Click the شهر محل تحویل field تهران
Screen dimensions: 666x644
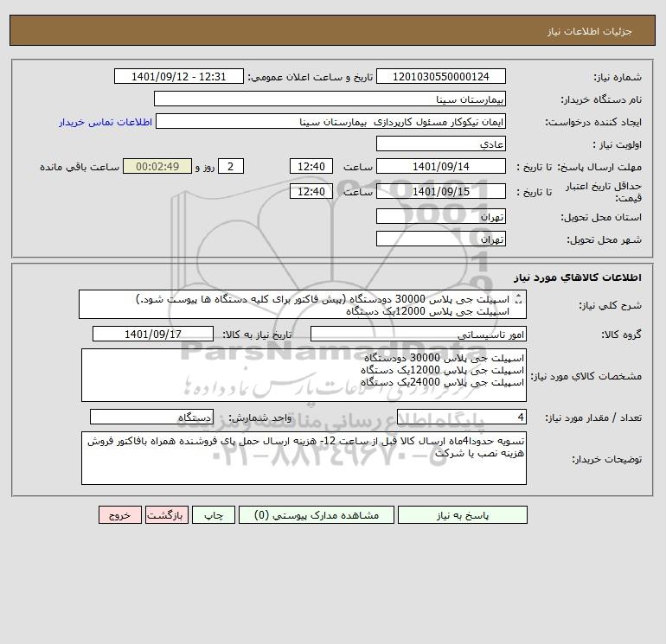[441, 239]
